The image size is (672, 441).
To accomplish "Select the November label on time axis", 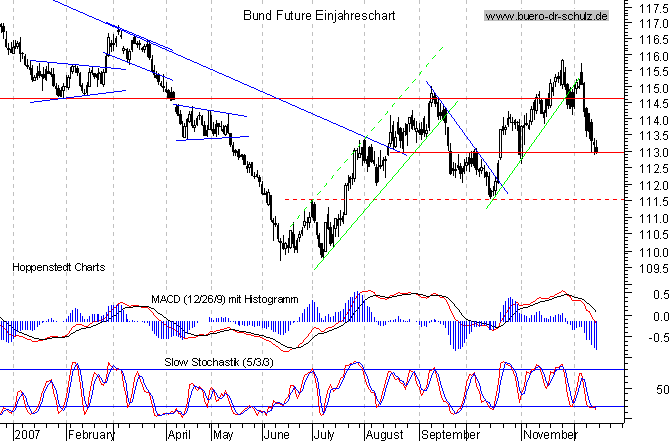I will pyautogui.click(x=550, y=435).
